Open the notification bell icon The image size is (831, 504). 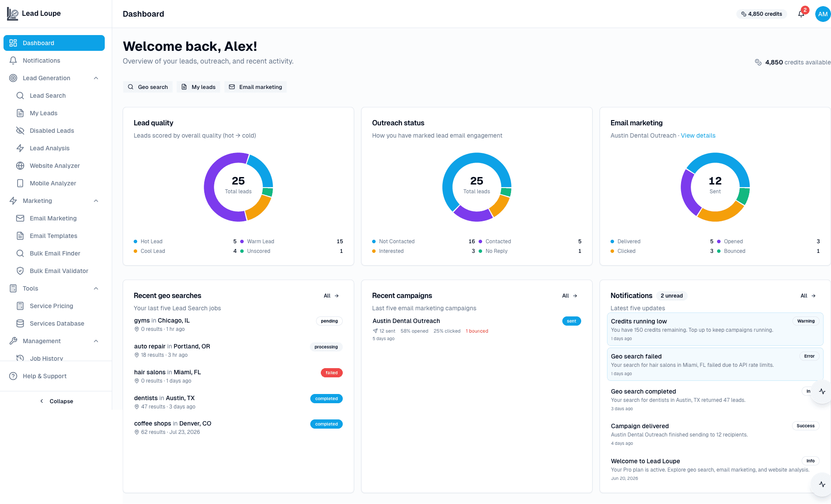[x=801, y=14]
